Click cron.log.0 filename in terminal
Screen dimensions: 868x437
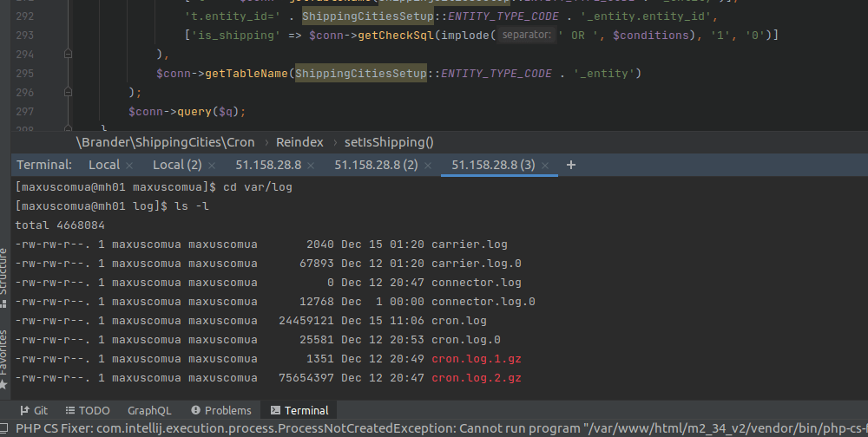(x=466, y=340)
